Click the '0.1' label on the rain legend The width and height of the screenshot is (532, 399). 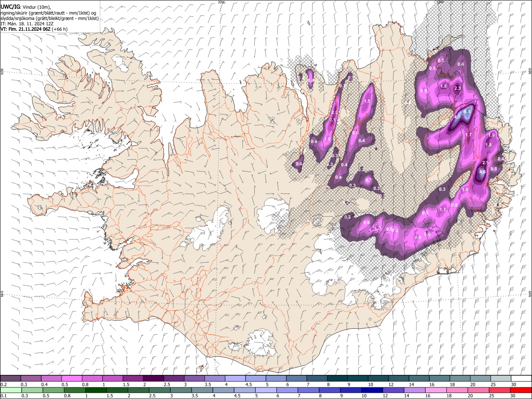click(x=3, y=396)
